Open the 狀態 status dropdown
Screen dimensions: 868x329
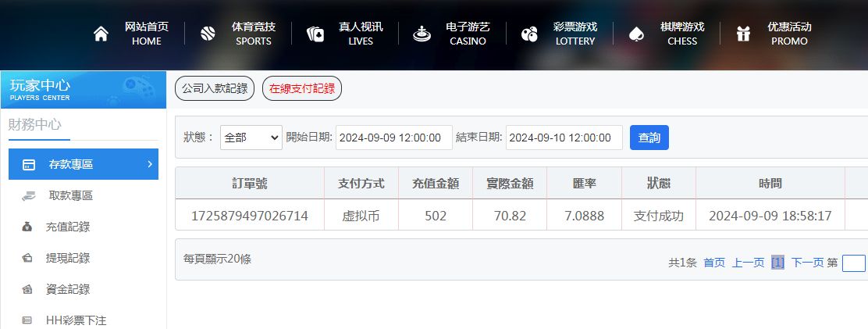tap(251, 138)
